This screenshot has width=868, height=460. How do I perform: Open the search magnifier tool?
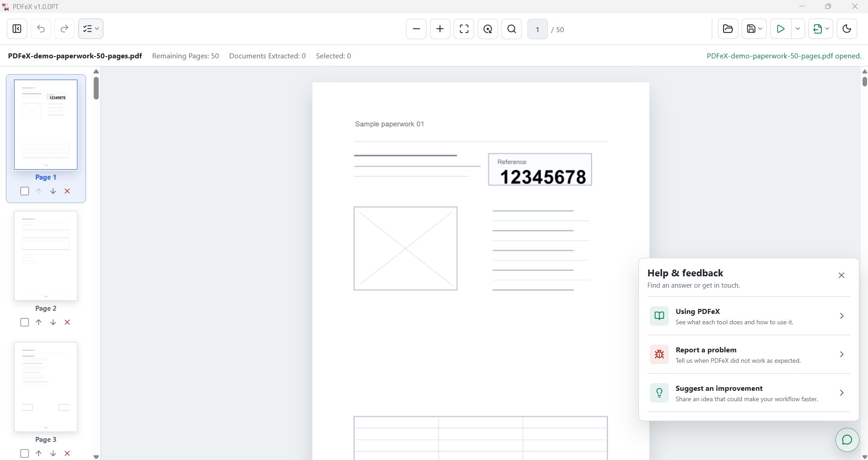[512, 29]
